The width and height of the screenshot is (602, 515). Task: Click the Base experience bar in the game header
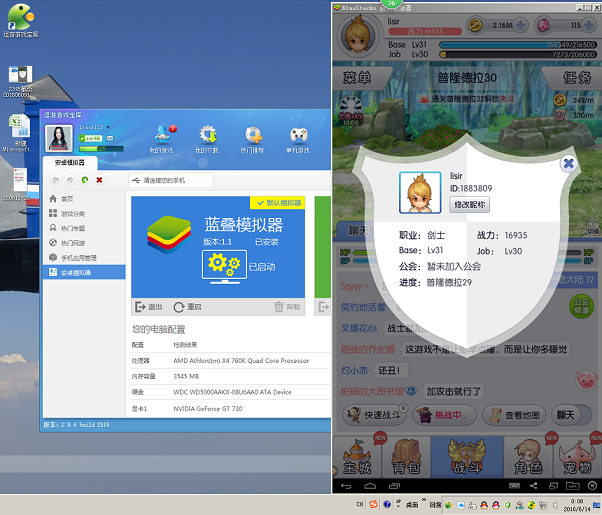[x=518, y=45]
